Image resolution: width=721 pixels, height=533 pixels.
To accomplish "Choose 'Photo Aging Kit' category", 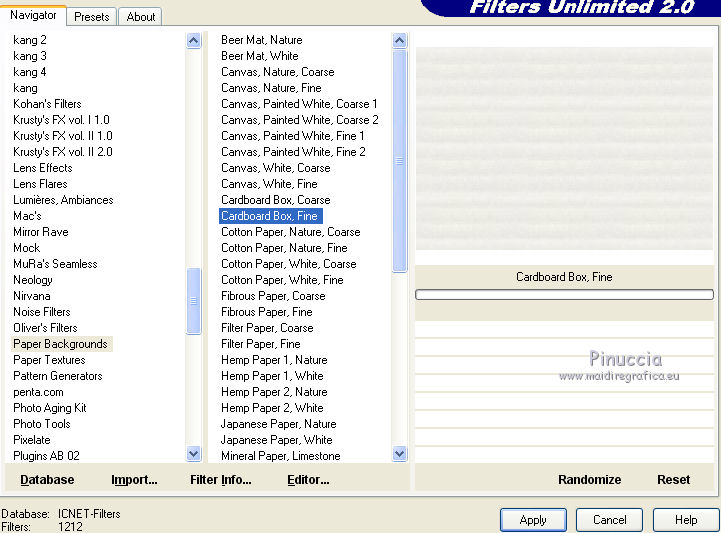I will [x=50, y=408].
